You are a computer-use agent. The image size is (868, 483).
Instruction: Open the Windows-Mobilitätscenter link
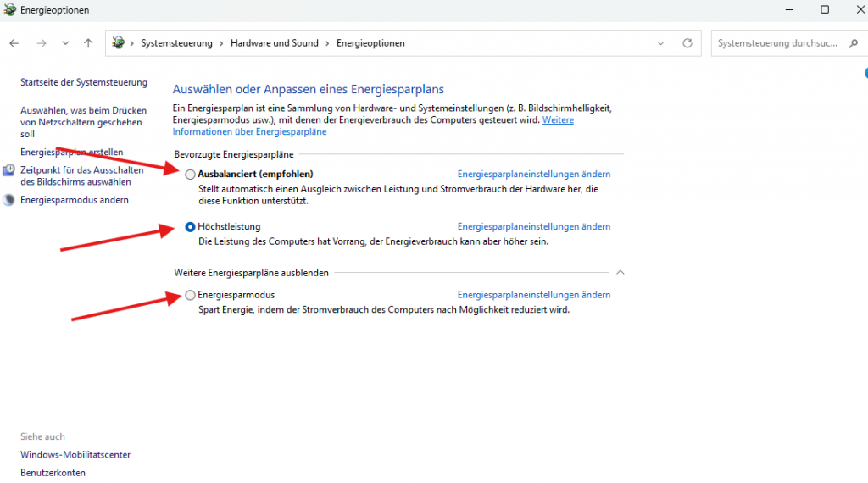click(x=75, y=455)
